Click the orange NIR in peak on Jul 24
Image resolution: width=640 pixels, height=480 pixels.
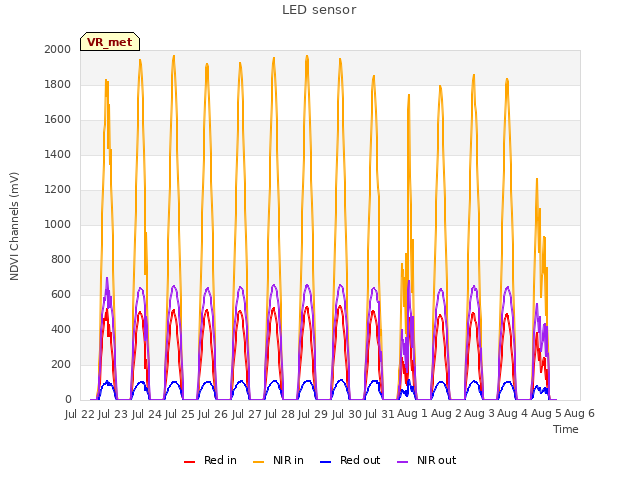click(x=174, y=57)
